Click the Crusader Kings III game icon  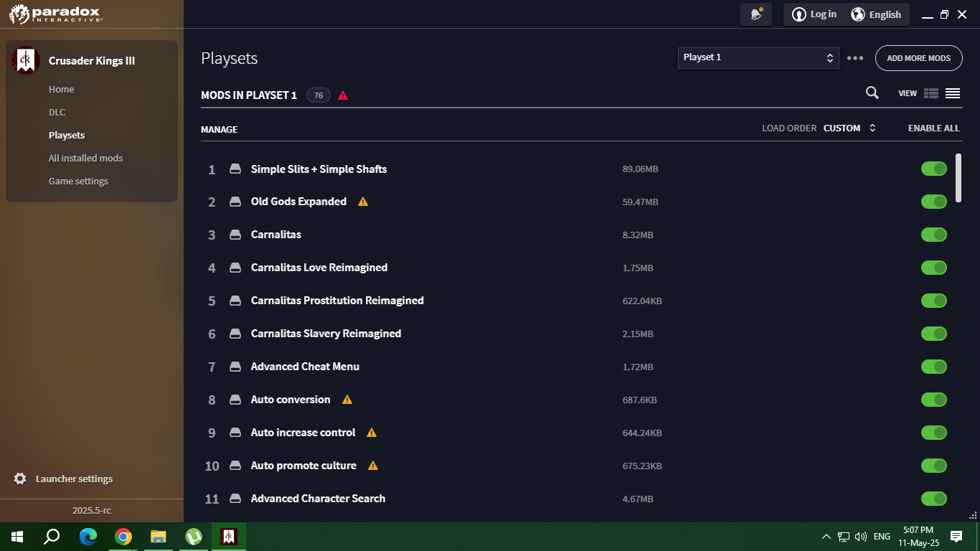pos(26,61)
